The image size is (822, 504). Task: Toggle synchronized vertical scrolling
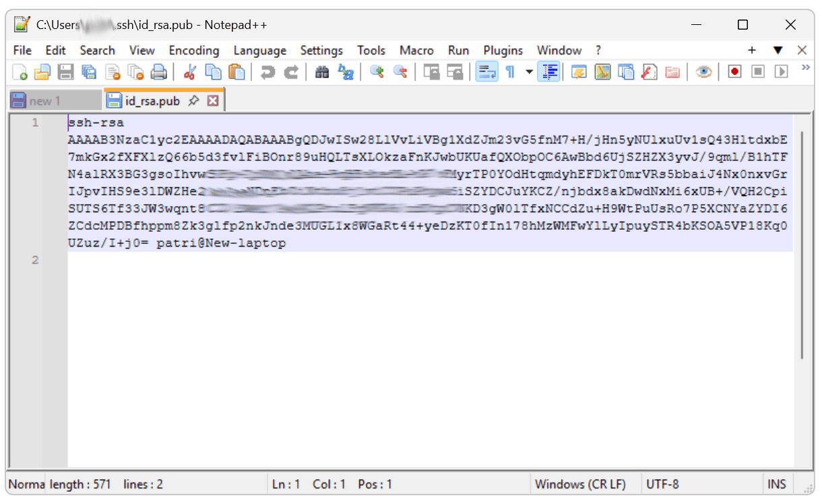432,71
